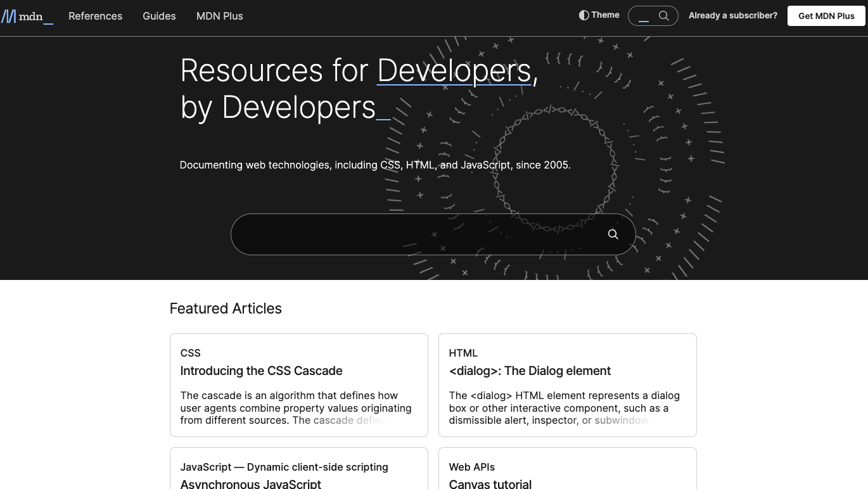
Task: Click the magnifier icon in the top navbar search
Action: (x=663, y=15)
